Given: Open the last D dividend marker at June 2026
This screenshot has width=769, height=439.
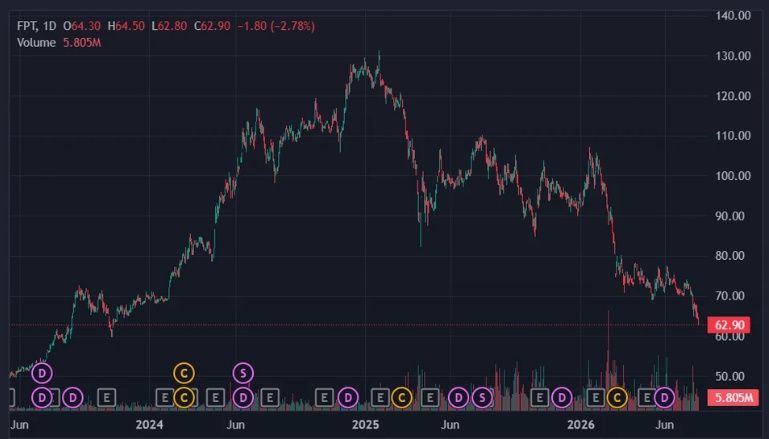Looking at the screenshot, I should point(664,397).
